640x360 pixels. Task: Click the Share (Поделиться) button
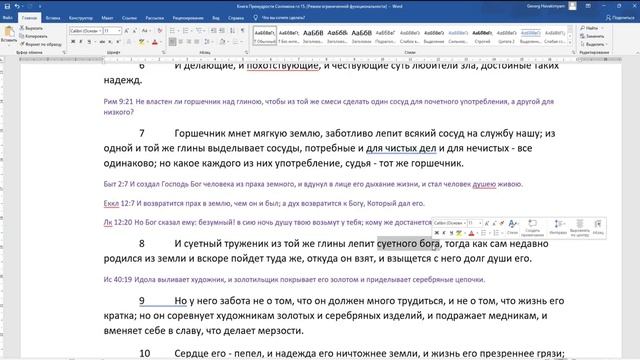point(620,18)
